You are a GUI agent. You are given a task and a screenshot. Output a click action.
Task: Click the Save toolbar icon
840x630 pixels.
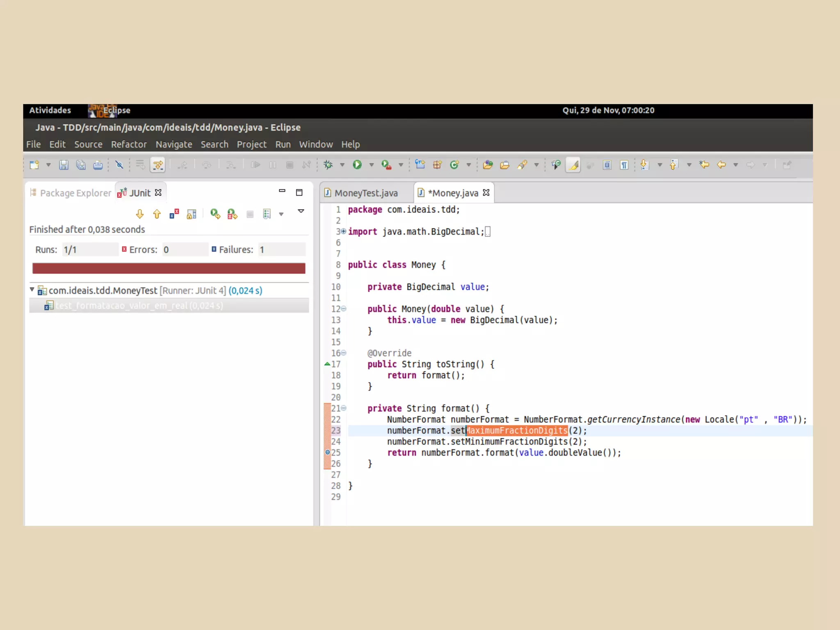pyautogui.click(x=64, y=165)
